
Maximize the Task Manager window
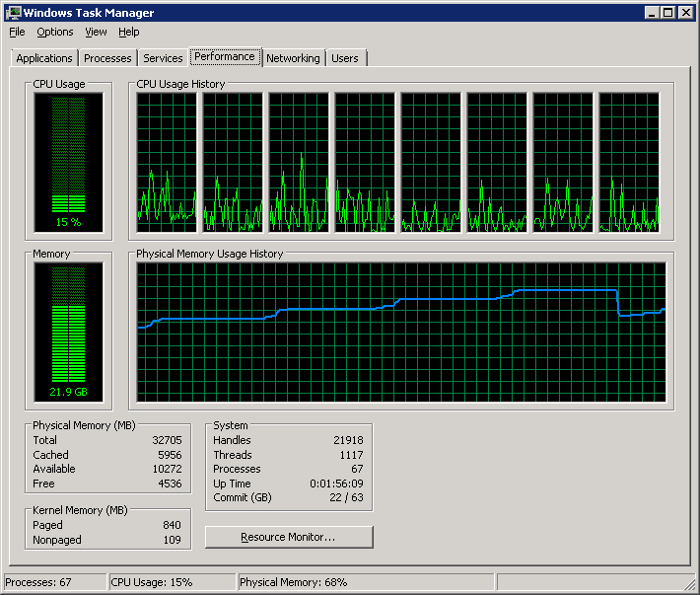pos(667,13)
